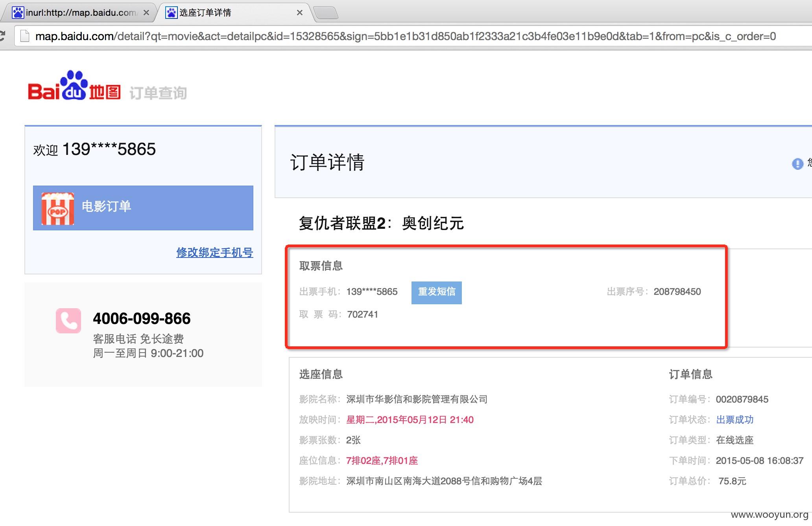812x526 pixels.
Task: Click ticket count 2张
Action: coord(353,440)
